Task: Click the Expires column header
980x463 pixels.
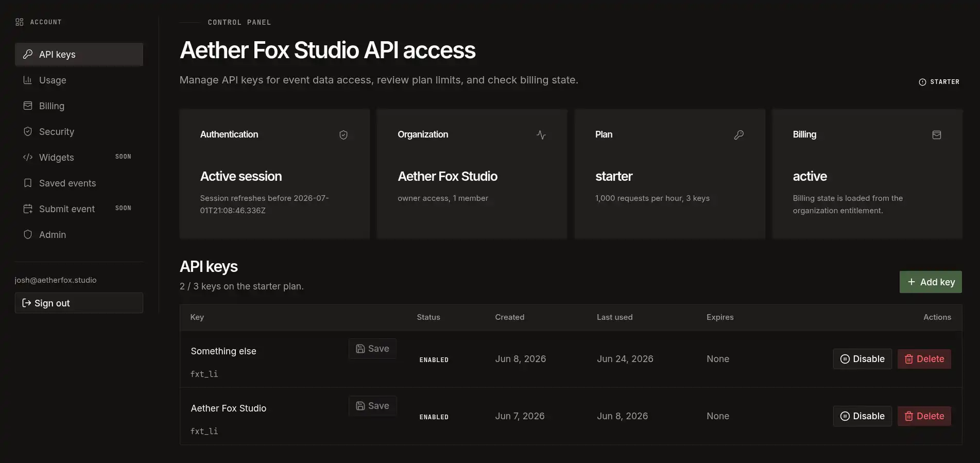Action: coord(720,317)
